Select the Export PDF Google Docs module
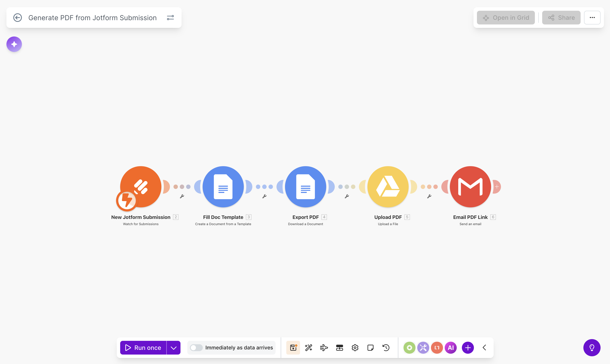The width and height of the screenshot is (610, 364). pyautogui.click(x=306, y=187)
